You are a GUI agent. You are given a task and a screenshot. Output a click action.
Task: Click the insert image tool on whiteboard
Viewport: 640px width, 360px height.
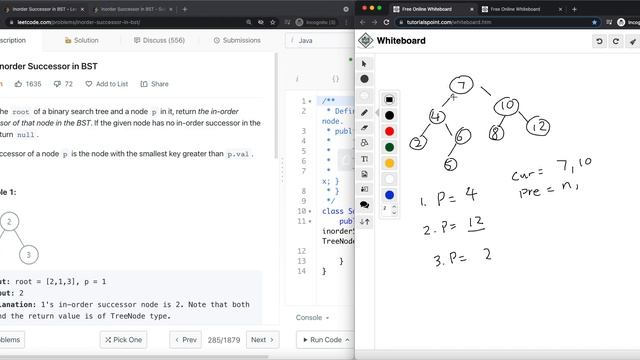[364, 174]
